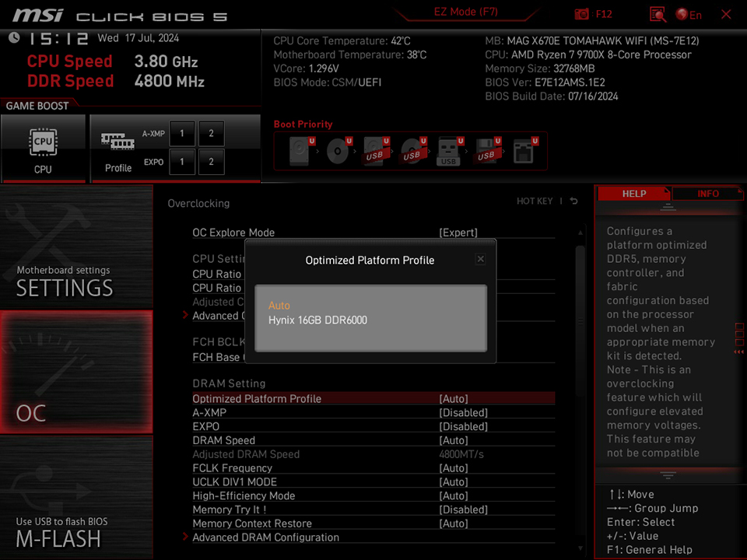Select the Hynix 16GB DDR6000 profile
This screenshot has width=747, height=560.
pyautogui.click(x=317, y=320)
